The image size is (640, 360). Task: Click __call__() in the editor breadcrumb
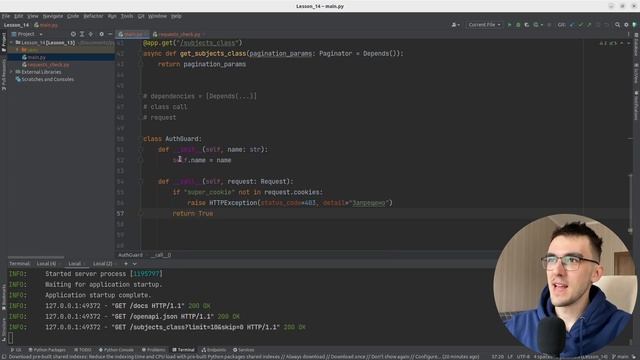(x=162, y=255)
